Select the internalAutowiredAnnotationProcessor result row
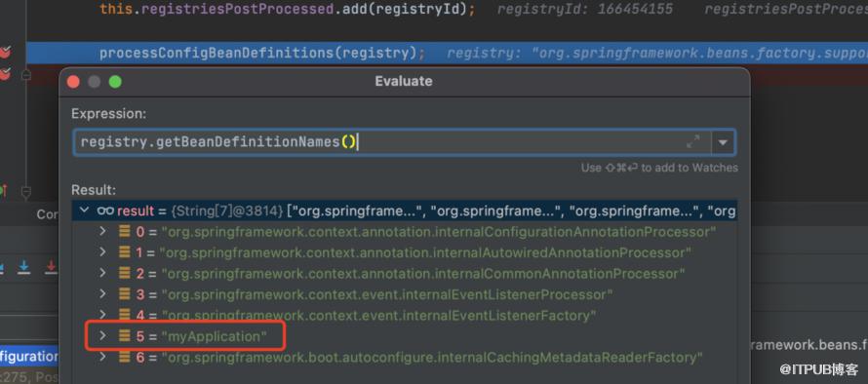Image resolution: width=868 pixels, height=384 pixels. (x=404, y=252)
